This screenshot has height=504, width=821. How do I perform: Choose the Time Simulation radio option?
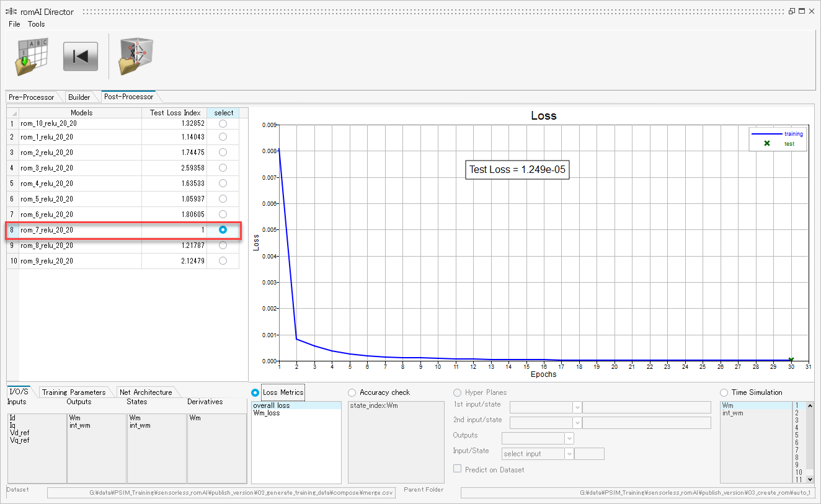724,392
